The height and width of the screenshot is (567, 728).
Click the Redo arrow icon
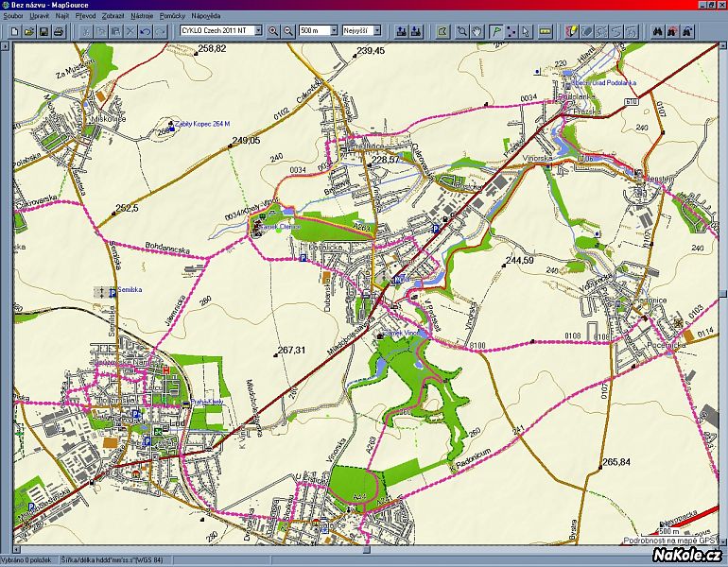coord(160,31)
